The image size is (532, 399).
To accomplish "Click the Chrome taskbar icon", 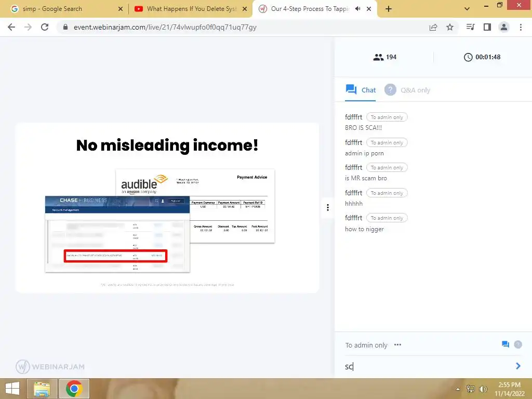I will point(74,389).
